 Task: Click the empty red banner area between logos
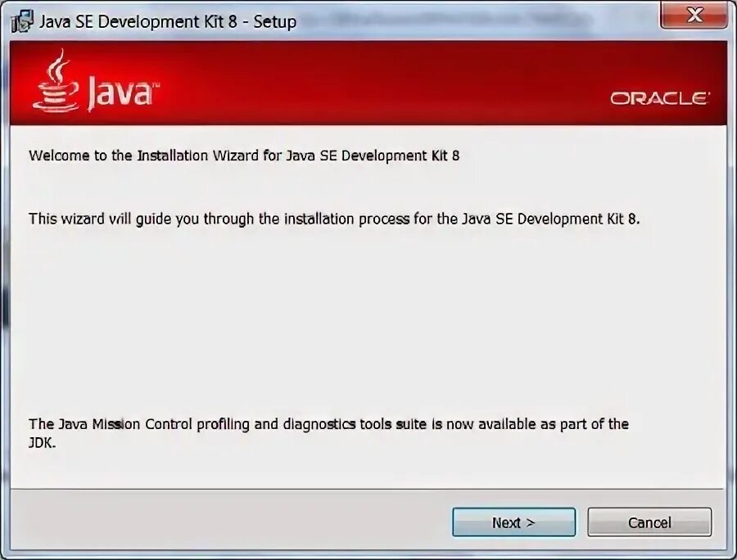tap(376, 83)
